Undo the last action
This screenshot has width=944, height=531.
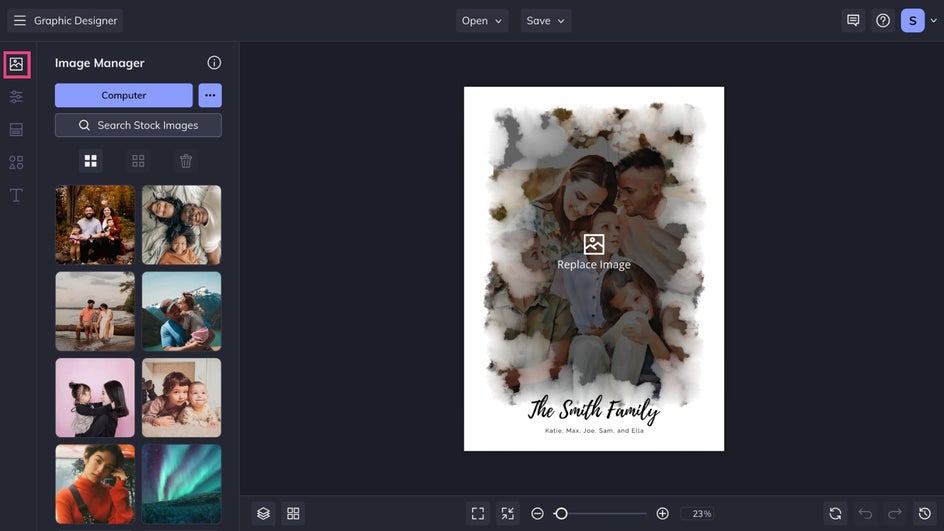(x=865, y=514)
